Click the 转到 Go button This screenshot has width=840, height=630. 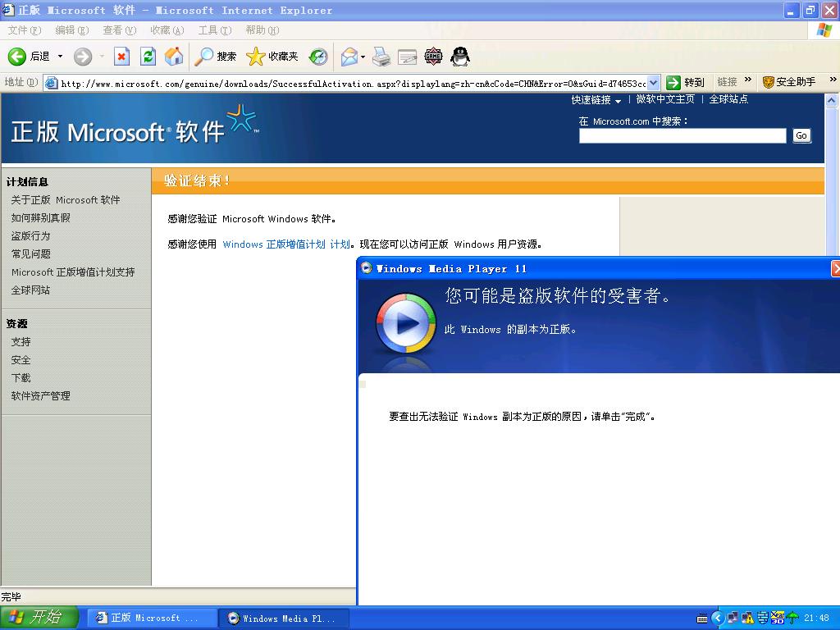coord(685,83)
